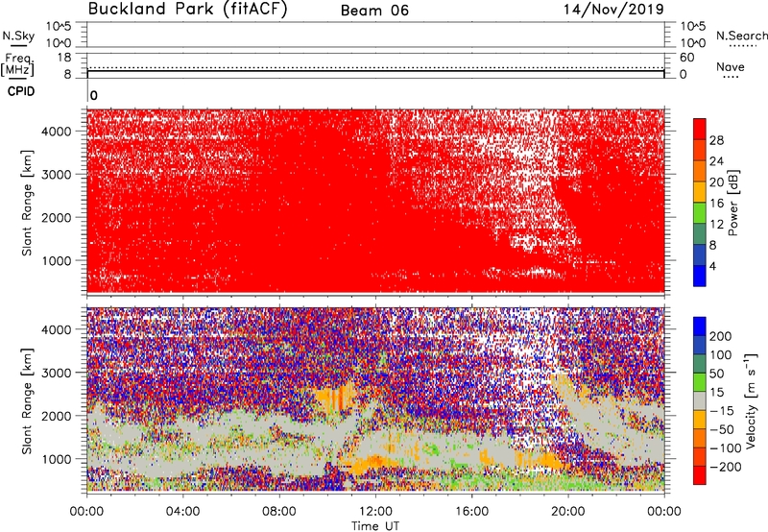The width and height of the screenshot is (768, 532).
Task: Click the 'CPID' label
Action: pos(21,91)
